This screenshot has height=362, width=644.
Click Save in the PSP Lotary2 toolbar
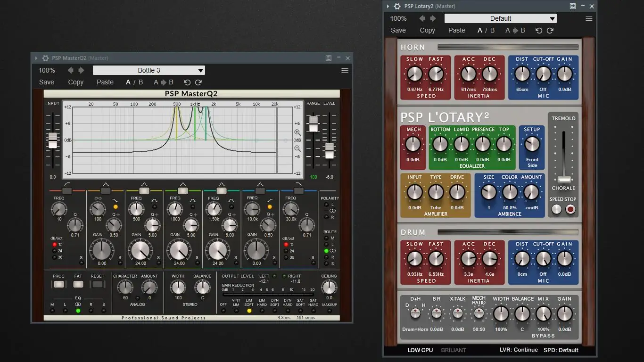(x=398, y=30)
